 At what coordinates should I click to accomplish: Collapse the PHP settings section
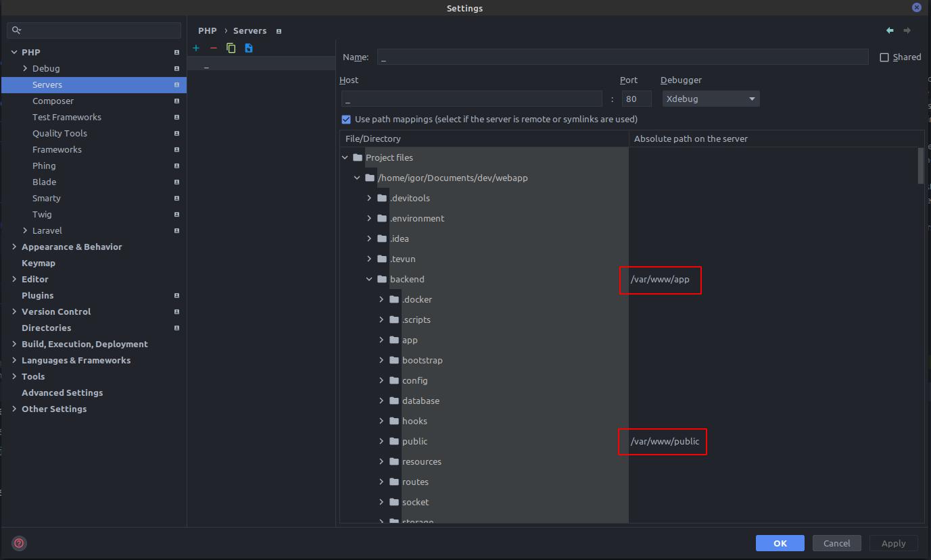(14, 52)
